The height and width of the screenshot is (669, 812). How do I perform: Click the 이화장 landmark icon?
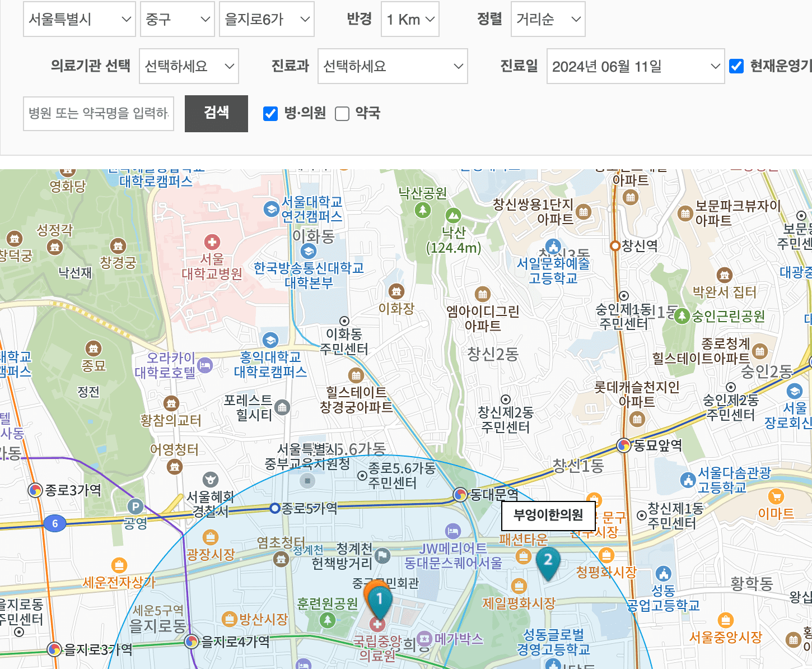point(396,291)
